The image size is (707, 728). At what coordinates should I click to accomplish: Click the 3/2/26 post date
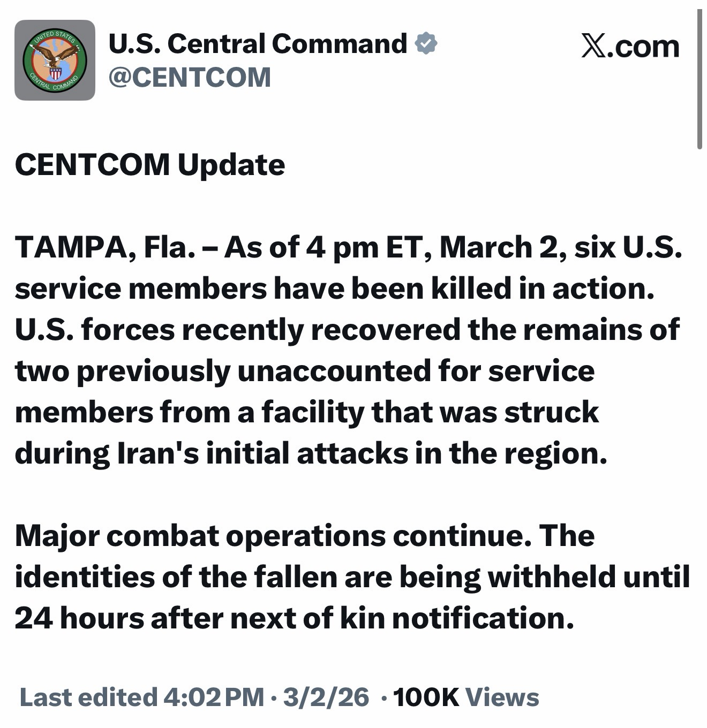click(326, 697)
